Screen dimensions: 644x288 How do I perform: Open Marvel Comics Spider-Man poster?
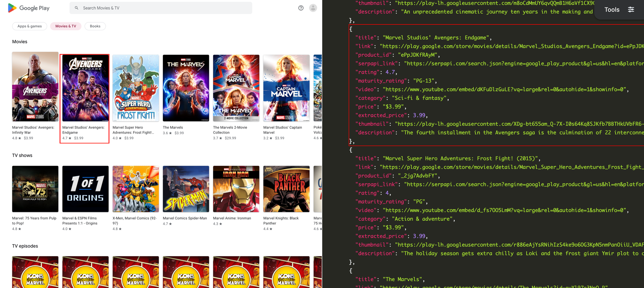(x=186, y=189)
